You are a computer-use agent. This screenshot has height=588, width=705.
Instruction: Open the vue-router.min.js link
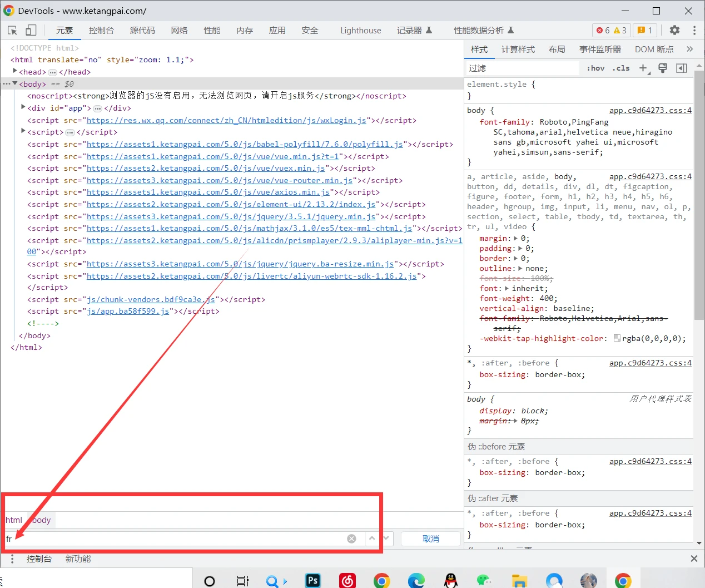[220, 180]
